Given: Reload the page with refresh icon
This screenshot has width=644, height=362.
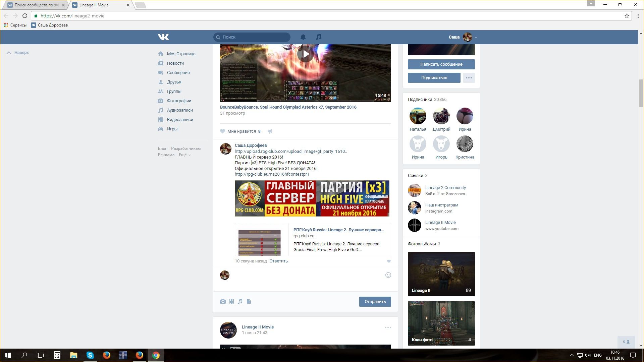Looking at the screenshot, I should [24, 16].
